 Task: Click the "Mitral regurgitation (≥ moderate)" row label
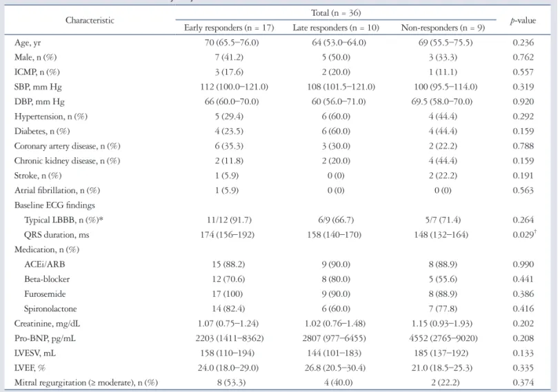[x=86, y=383]
